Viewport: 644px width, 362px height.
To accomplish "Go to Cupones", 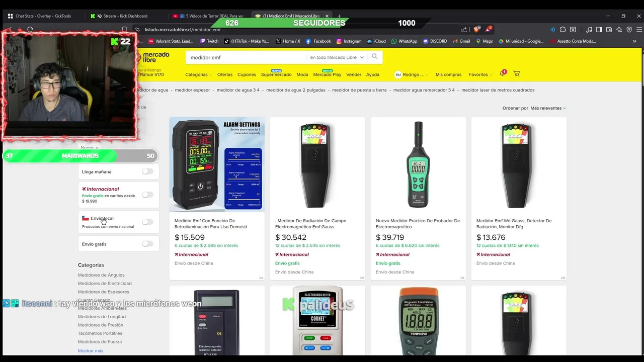I will click(x=247, y=74).
